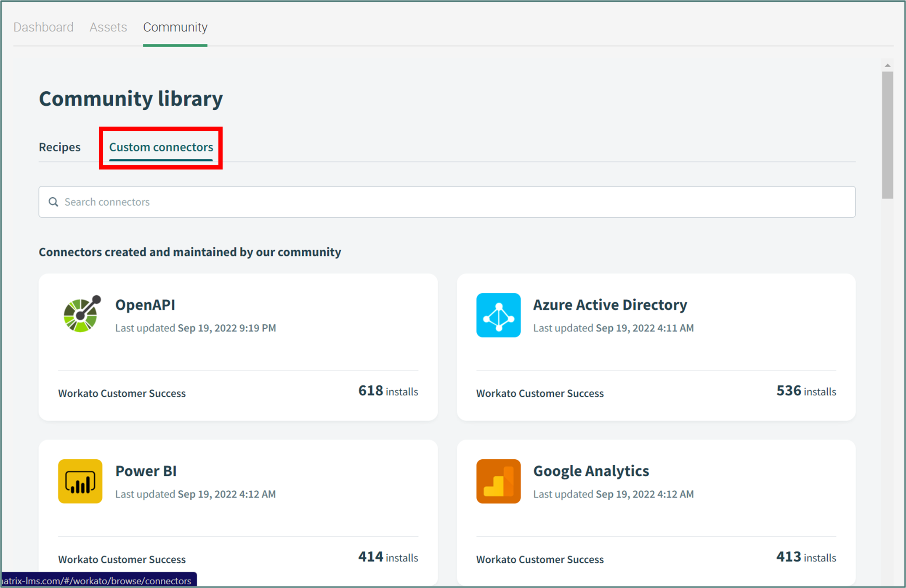Switch to the Dashboard tab
This screenshot has width=906, height=588.
click(x=43, y=27)
